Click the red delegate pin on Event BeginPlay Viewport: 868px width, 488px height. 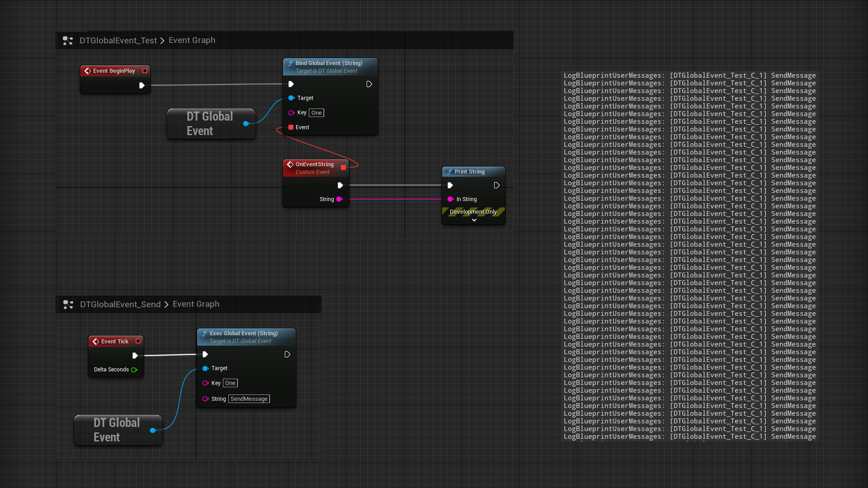tap(145, 71)
